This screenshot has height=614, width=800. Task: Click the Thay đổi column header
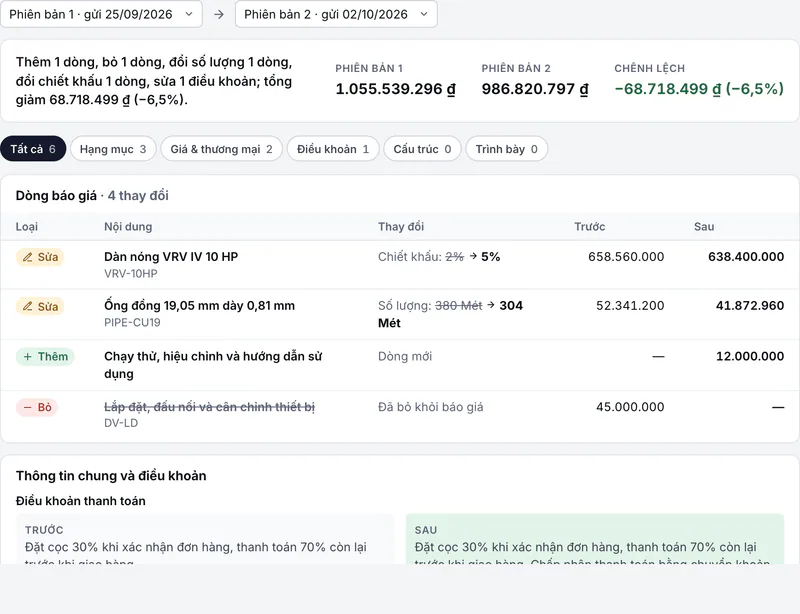click(401, 227)
